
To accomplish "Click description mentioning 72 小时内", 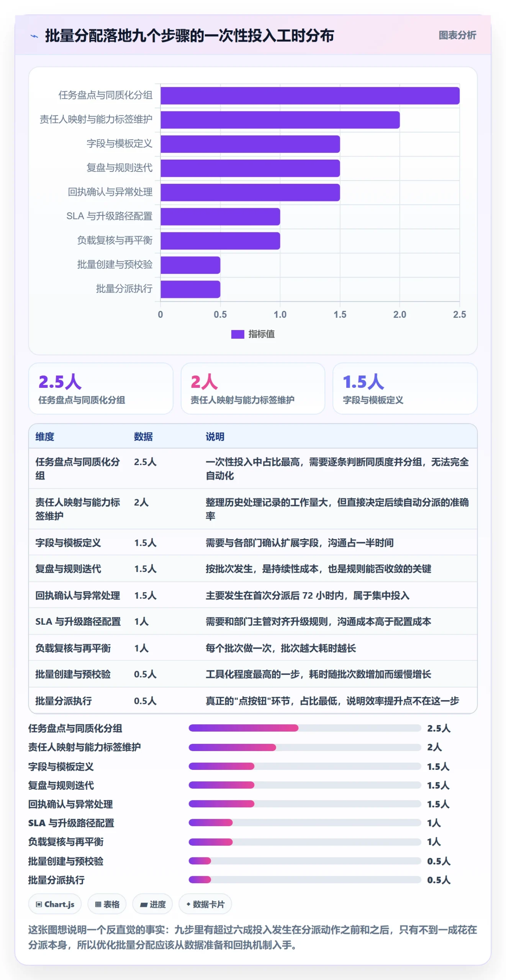I will point(308,595).
